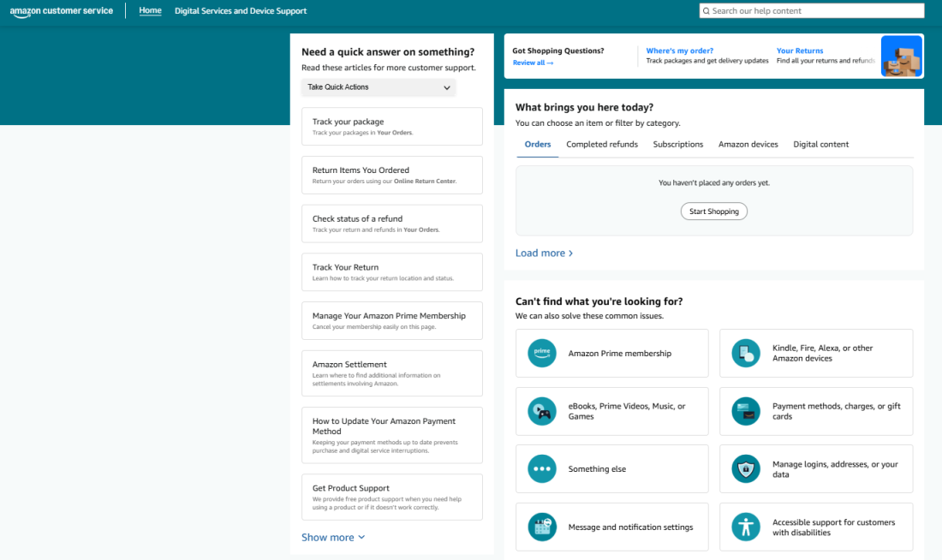Click the shopping boxes image thumbnail
The image size is (942, 560).
click(x=901, y=56)
